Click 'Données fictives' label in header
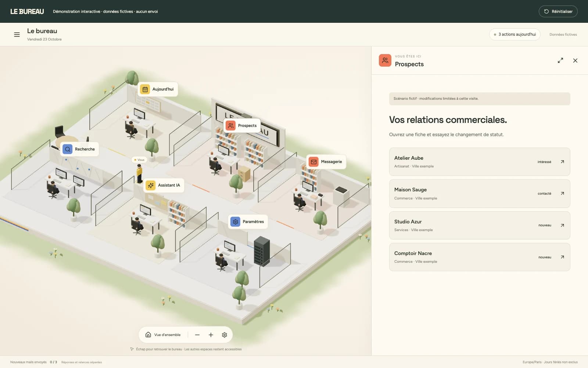This screenshot has height=368, width=588. [563, 35]
